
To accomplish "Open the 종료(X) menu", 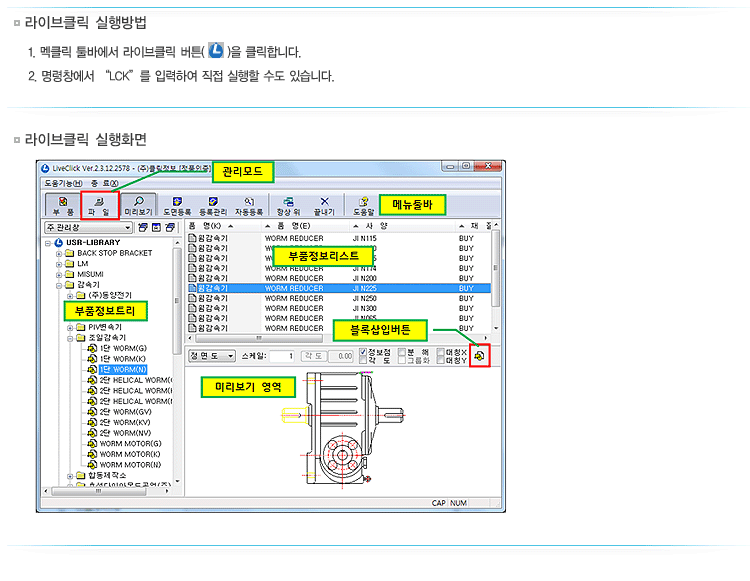I will (104, 183).
